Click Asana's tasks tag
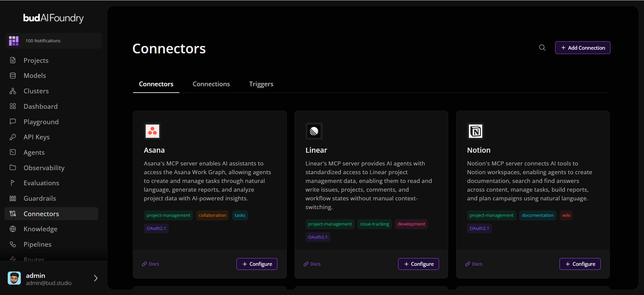This screenshot has width=644, height=295. [x=240, y=215]
